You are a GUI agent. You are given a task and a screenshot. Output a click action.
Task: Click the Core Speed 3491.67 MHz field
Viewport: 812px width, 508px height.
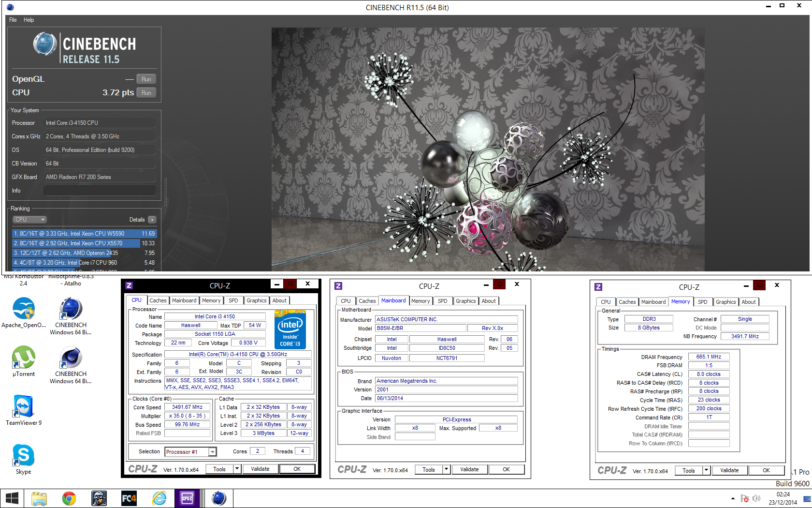point(188,407)
